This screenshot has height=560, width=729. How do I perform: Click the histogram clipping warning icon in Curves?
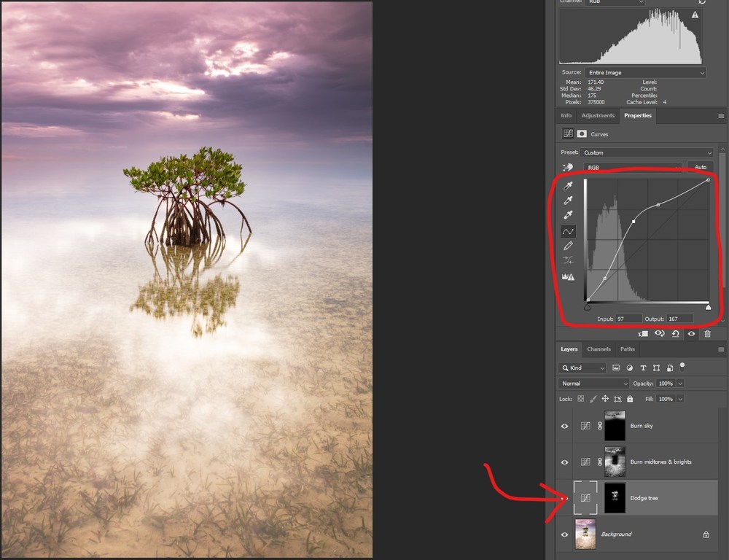tap(568, 277)
